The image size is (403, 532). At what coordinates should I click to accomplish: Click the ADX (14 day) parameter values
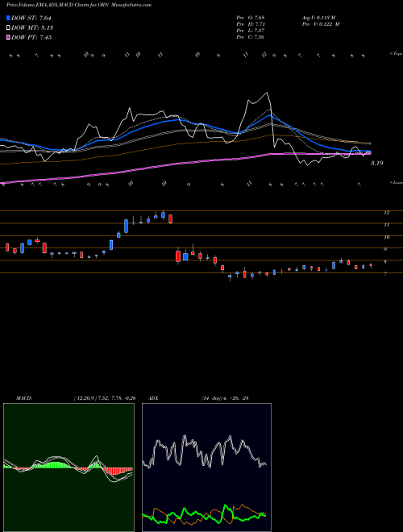pos(224,398)
